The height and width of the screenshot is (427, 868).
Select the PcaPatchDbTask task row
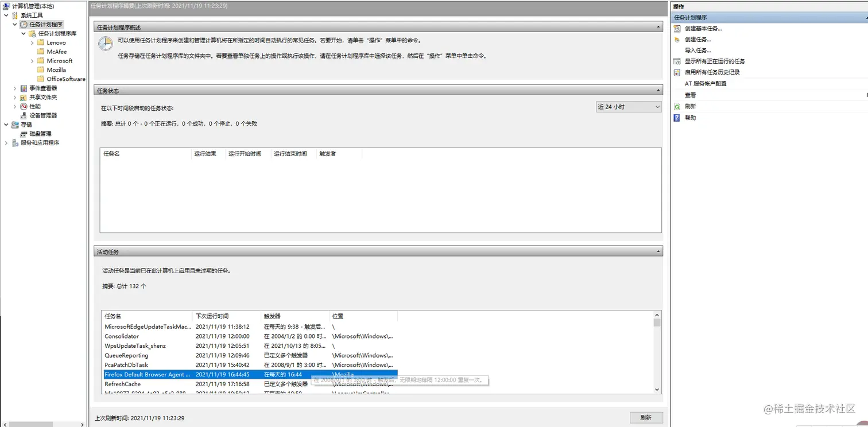click(x=250, y=365)
